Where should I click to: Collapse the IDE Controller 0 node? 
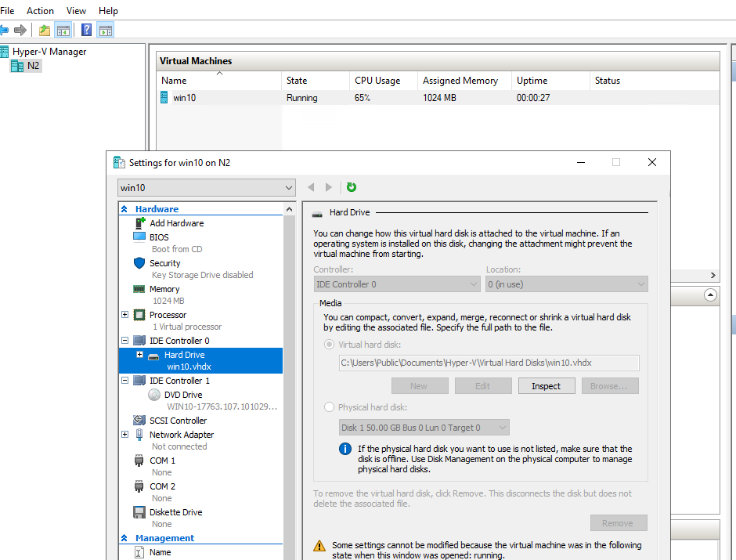[124, 341]
